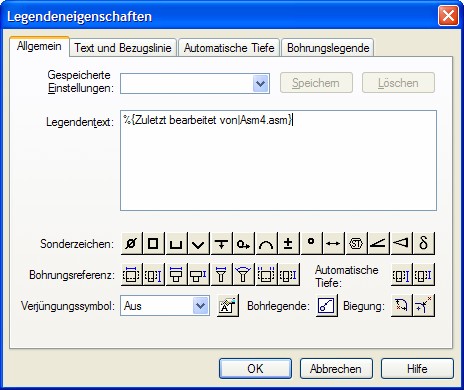Click the Speichern button

(x=316, y=83)
